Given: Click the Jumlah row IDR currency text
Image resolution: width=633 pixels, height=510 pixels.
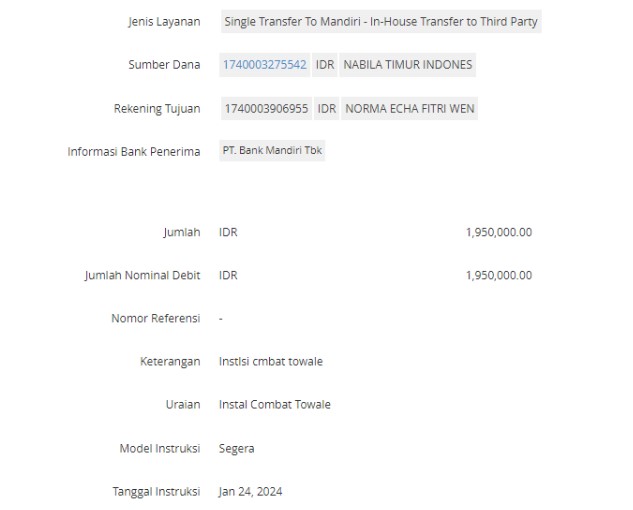Looking at the screenshot, I should (x=228, y=232).
